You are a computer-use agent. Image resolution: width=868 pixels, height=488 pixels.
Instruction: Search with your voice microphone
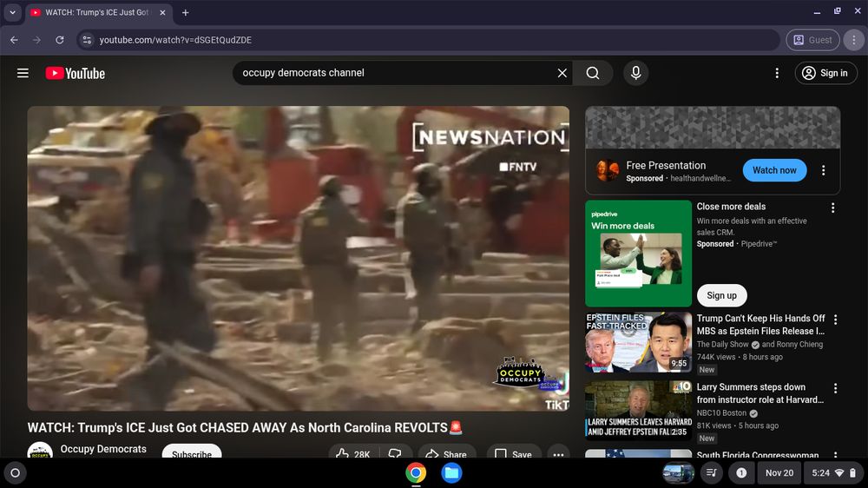pyautogui.click(x=636, y=73)
